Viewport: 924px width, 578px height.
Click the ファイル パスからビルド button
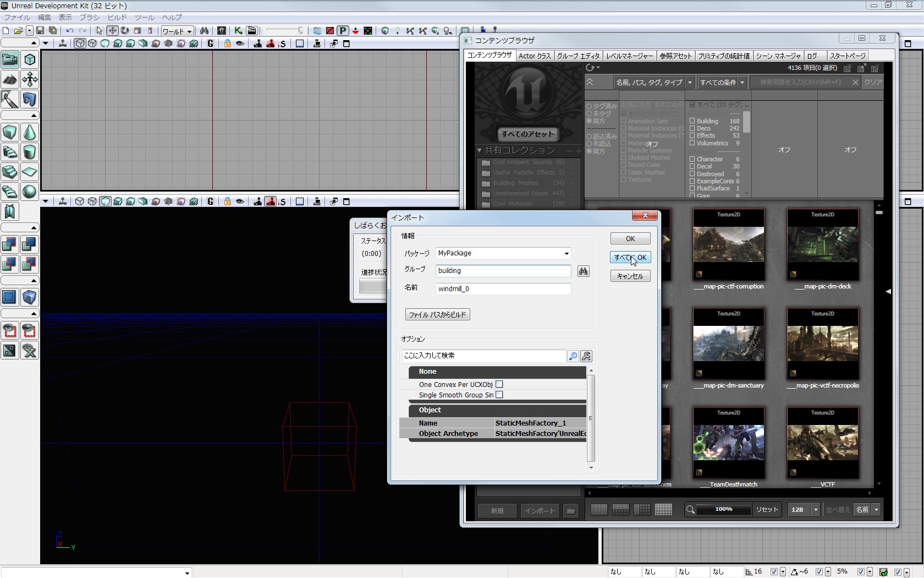point(437,314)
